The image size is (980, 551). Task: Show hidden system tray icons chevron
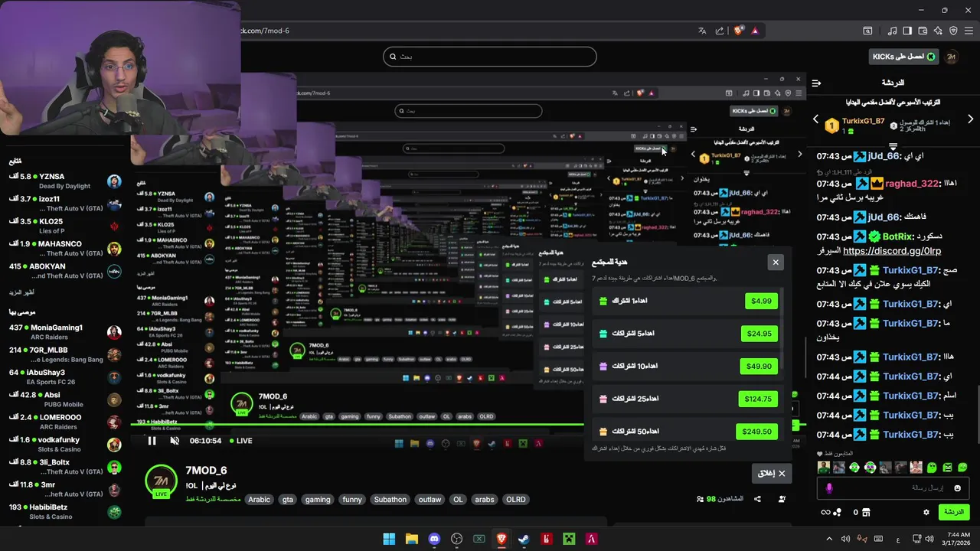(x=829, y=539)
